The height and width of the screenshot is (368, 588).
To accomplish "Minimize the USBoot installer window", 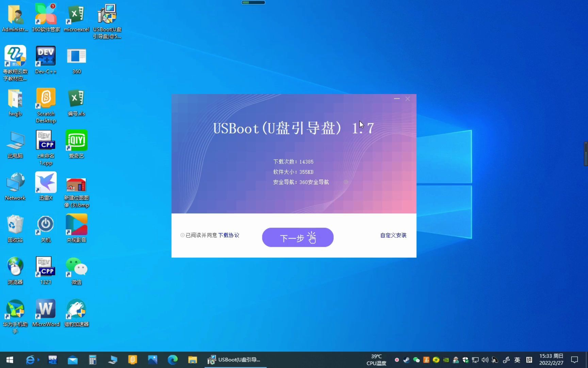I will (397, 99).
